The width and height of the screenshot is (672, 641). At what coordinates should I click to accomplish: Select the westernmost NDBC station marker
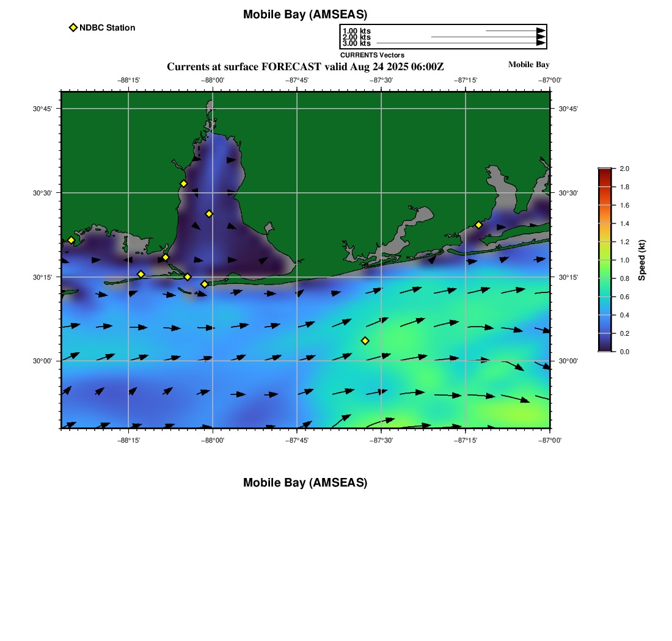click(71, 240)
